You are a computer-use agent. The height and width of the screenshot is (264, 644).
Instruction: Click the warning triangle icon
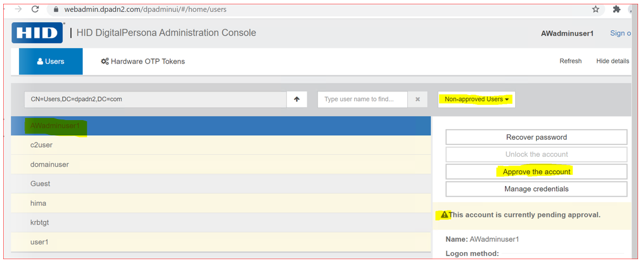coord(444,215)
